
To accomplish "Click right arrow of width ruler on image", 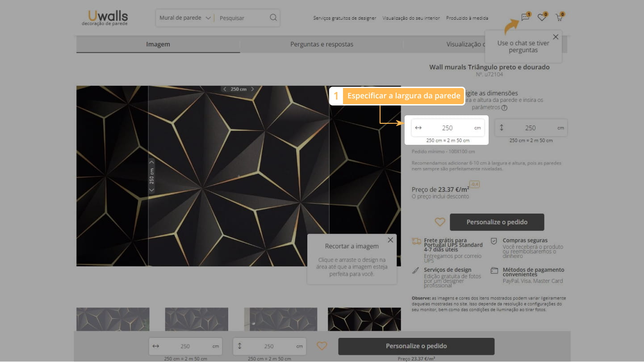I will (252, 89).
